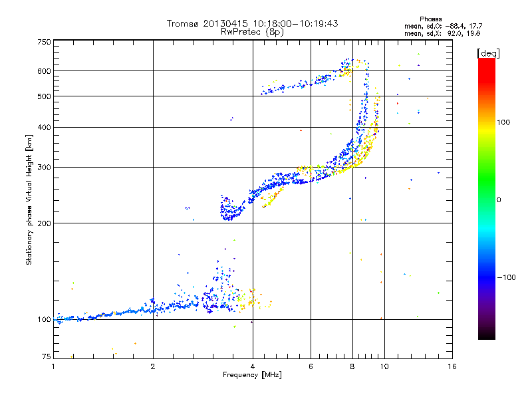Viewport: 532px width, 399px height.
Task: Select the mean, sd,O: -88.4, 17.7 line
Action: point(443,26)
